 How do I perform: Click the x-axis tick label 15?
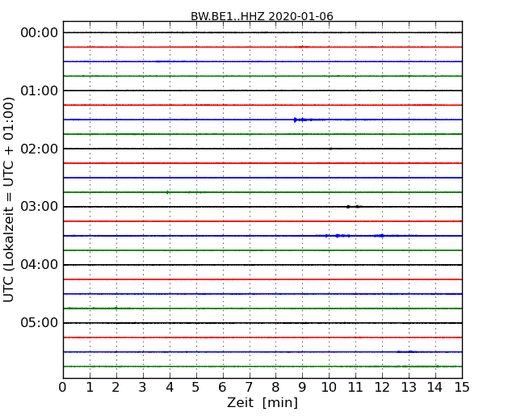pos(462,387)
